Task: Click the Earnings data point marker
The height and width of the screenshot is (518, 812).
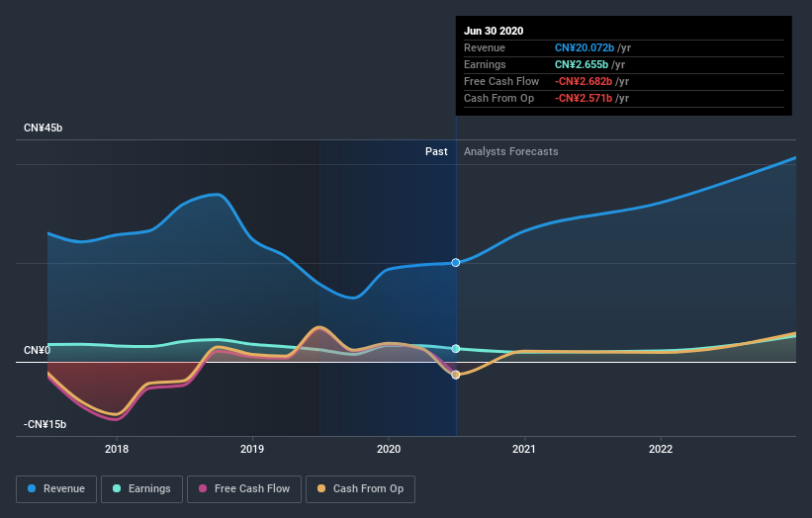Action: pyautogui.click(x=456, y=349)
